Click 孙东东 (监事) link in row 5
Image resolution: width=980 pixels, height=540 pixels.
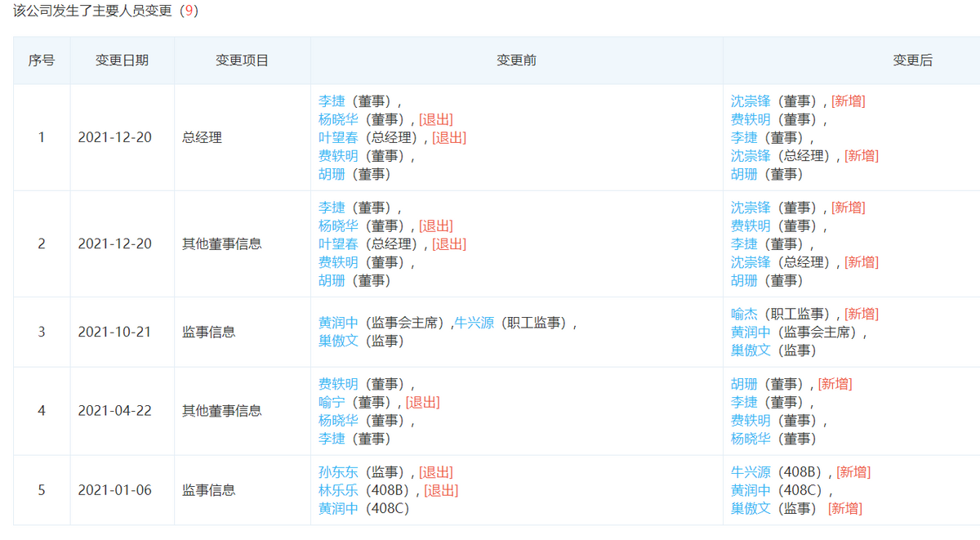(x=338, y=472)
